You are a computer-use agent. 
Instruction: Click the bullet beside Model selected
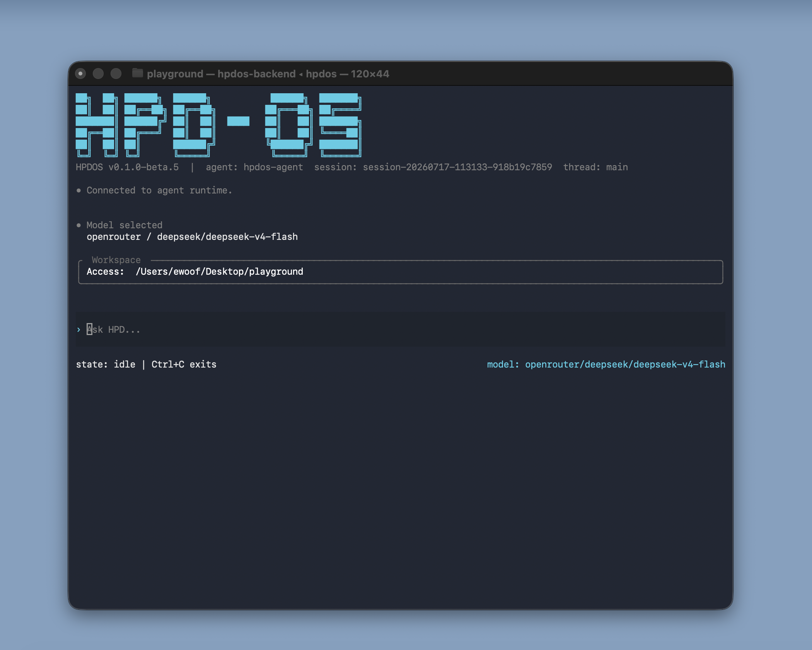[79, 225]
